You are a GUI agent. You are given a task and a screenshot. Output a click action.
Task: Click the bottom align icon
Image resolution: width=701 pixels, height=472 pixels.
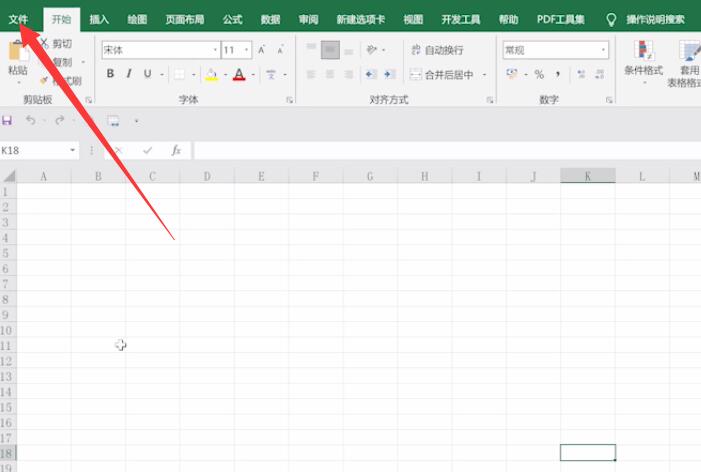(349, 50)
